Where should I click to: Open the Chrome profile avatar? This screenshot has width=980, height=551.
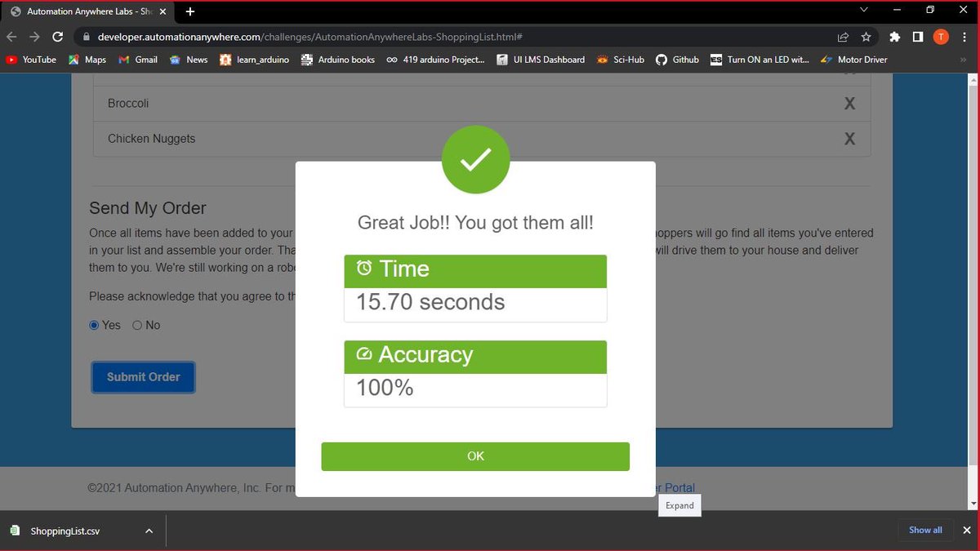[941, 37]
